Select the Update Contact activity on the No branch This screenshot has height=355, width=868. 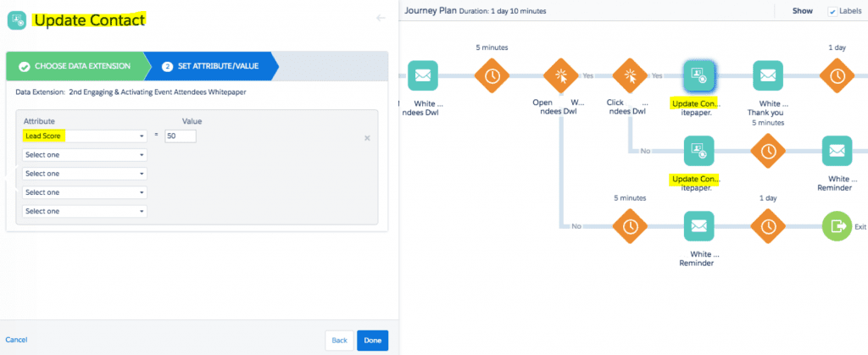698,152
